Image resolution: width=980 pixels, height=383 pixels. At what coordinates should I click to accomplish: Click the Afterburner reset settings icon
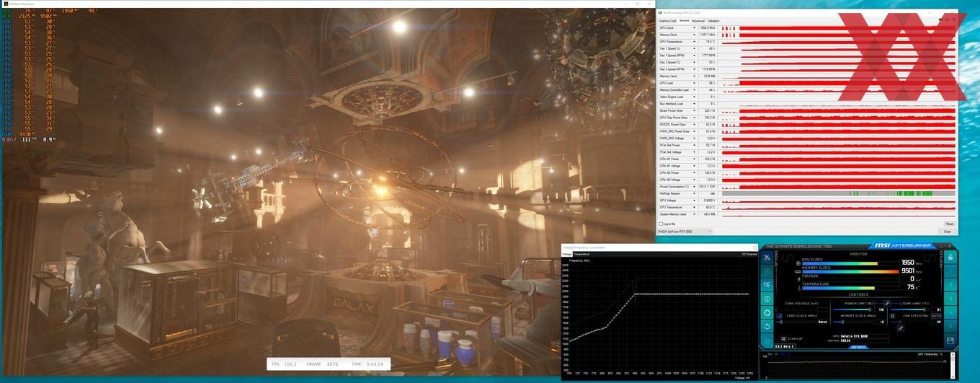point(767,326)
